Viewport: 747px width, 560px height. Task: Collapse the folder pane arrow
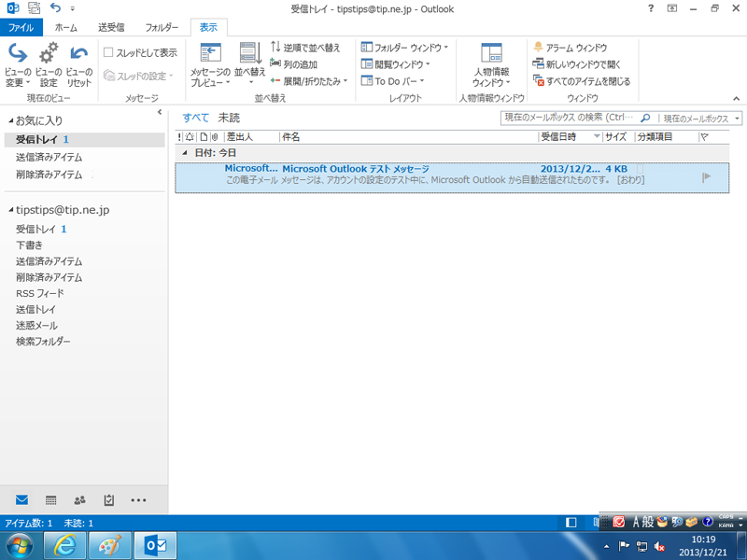[x=160, y=112]
